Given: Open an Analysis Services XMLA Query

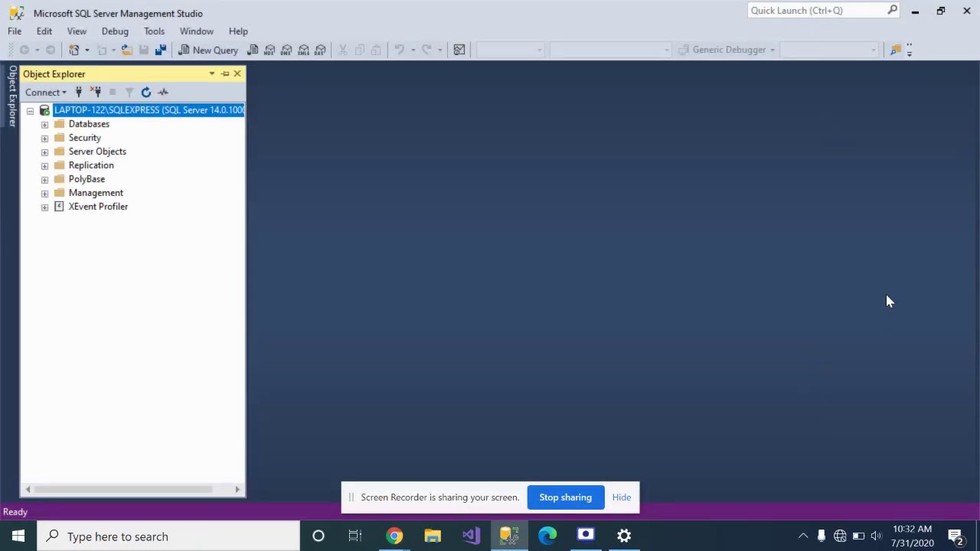Looking at the screenshot, I should pos(303,50).
